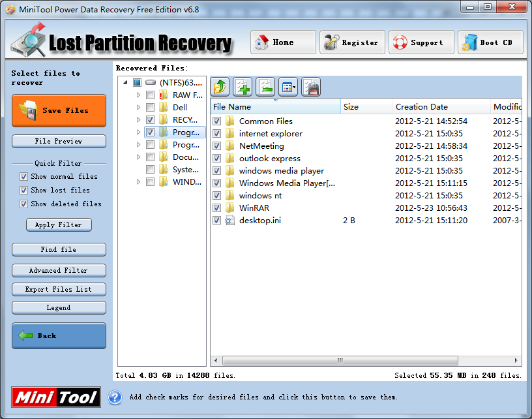Expand the Dell tree node
Image resolution: width=532 pixels, height=419 pixels.
coord(138,107)
